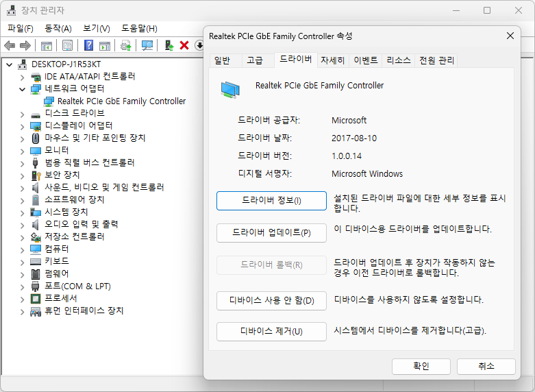Click the 마우스 및 기타 포인팅 장치 icon
Image resolution: width=535 pixels, height=392 pixels.
pos(36,138)
